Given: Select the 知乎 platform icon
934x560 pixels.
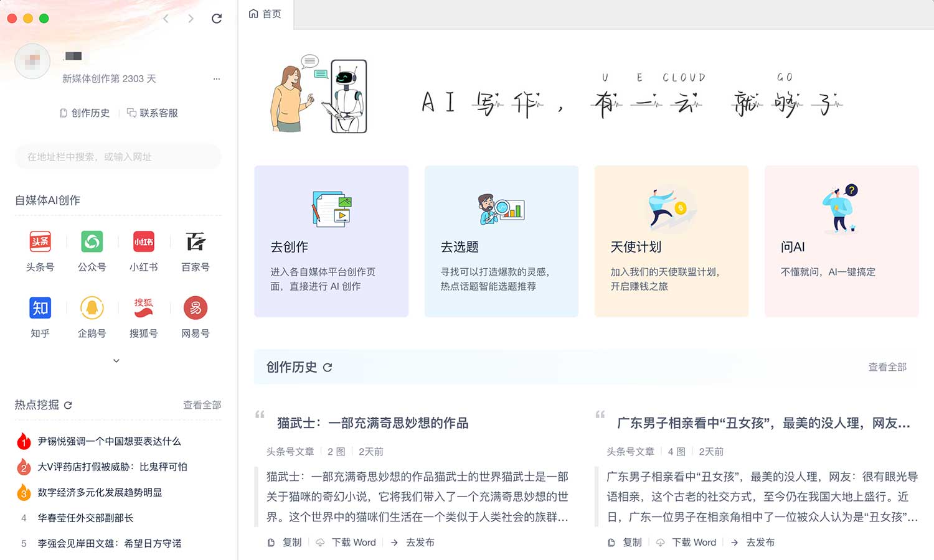Looking at the screenshot, I should 40,308.
